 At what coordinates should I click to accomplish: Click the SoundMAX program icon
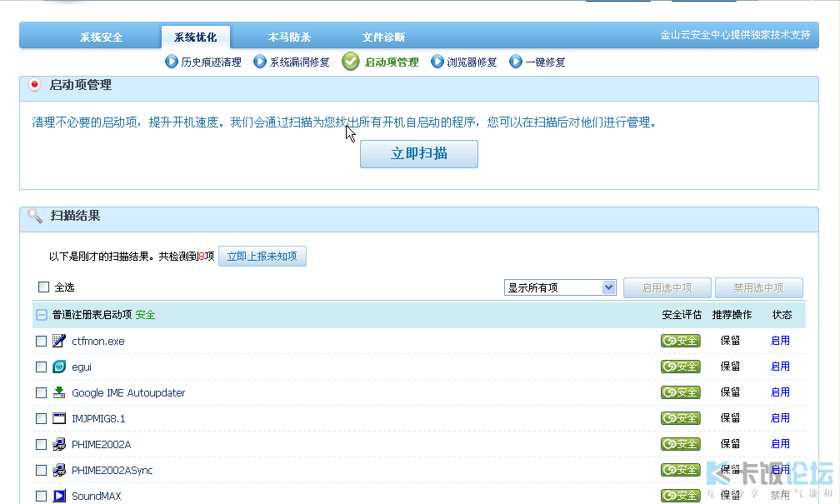coord(59,496)
